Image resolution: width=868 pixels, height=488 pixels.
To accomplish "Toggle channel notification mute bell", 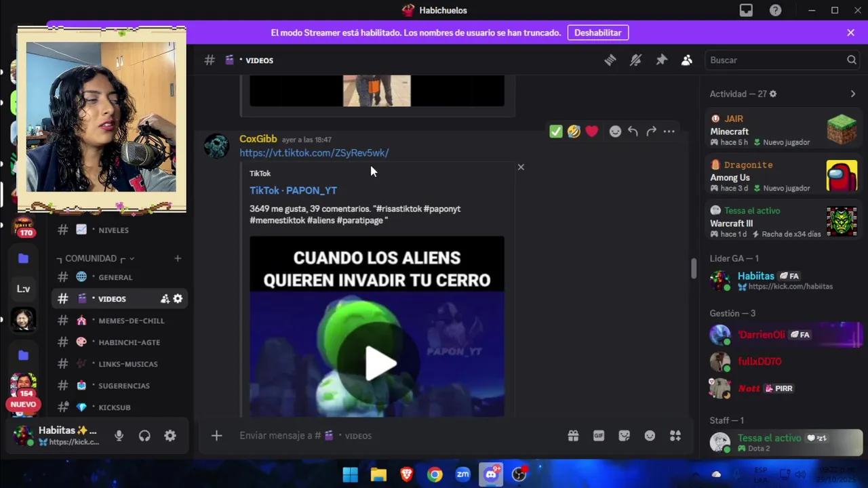I will point(635,60).
